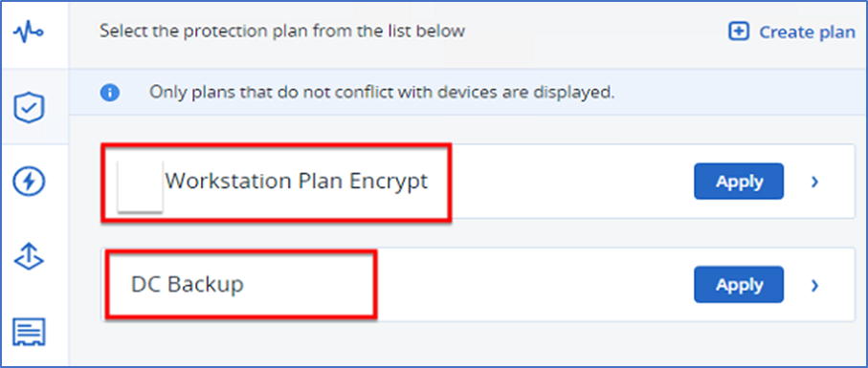This screenshot has height=368, width=868.
Task: Apply the Workstation Plan Encrypt plan
Action: tap(739, 182)
